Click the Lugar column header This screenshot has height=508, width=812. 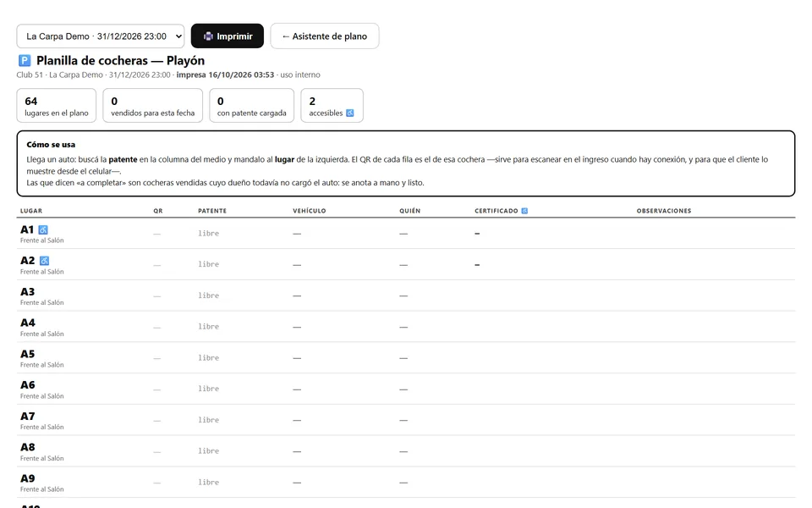click(x=31, y=211)
